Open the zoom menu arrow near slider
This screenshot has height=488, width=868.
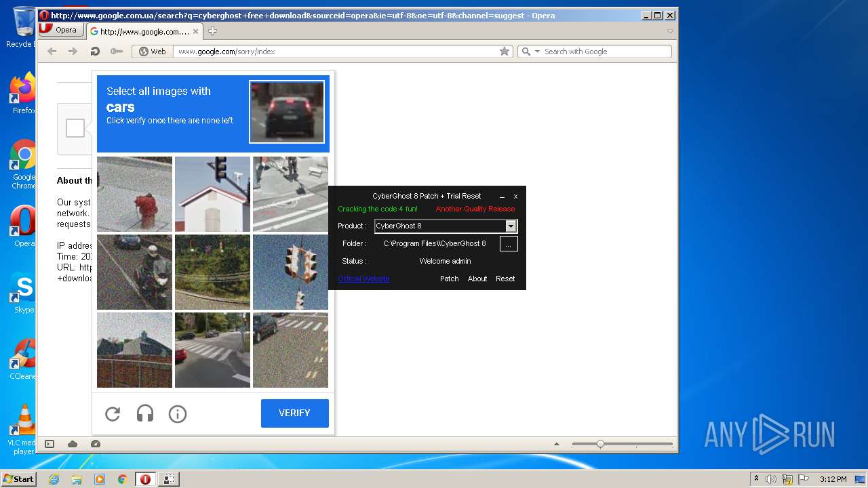pyautogui.click(x=557, y=445)
